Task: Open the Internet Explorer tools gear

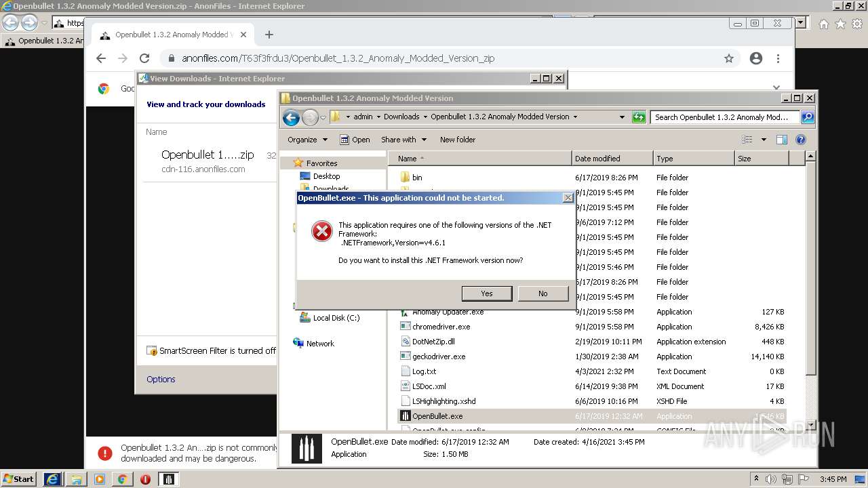Action: 858,24
